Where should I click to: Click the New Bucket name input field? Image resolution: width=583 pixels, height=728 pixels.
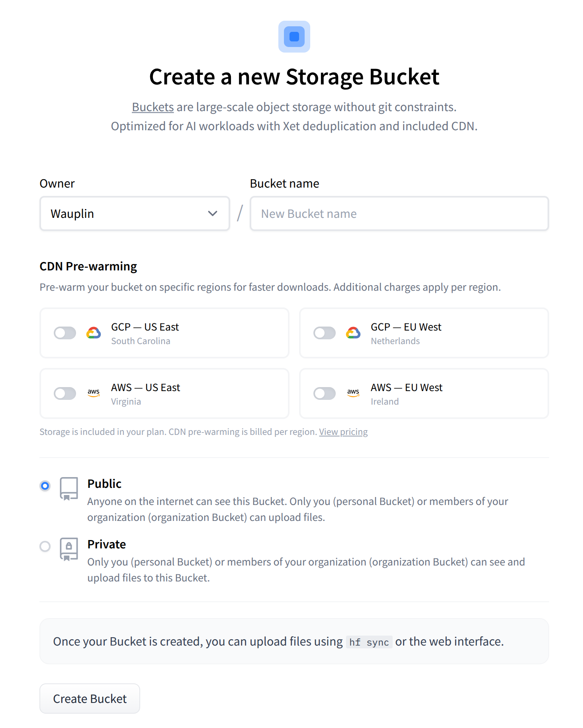click(399, 214)
